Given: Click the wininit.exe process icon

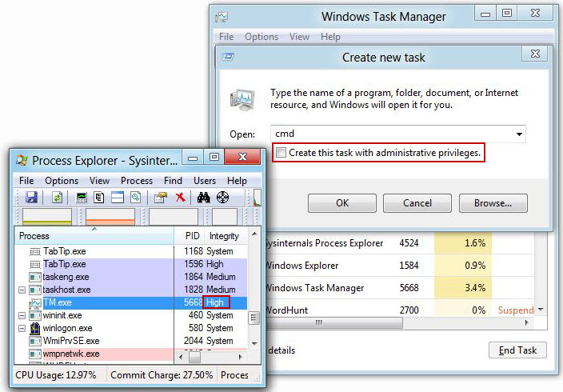Looking at the screenshot, I should tap(35, 315).
